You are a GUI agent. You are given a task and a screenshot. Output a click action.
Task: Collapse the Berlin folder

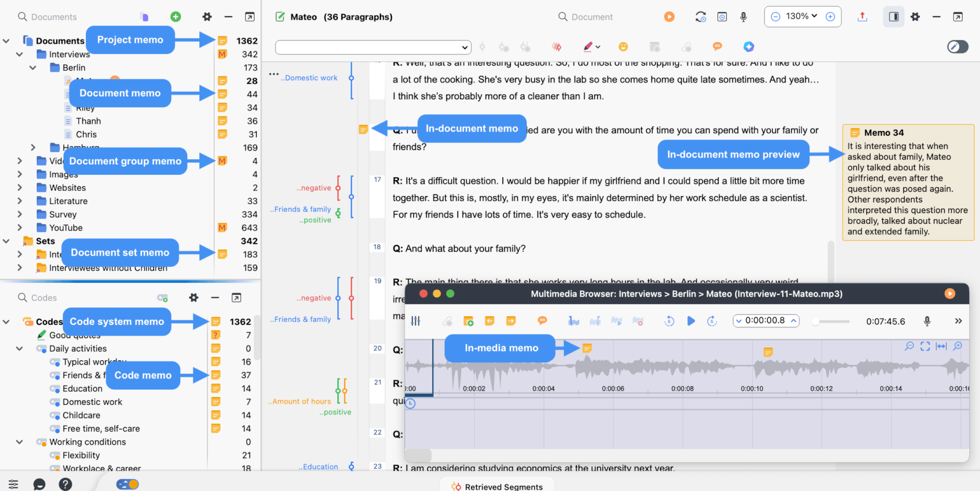pos(33,67)
